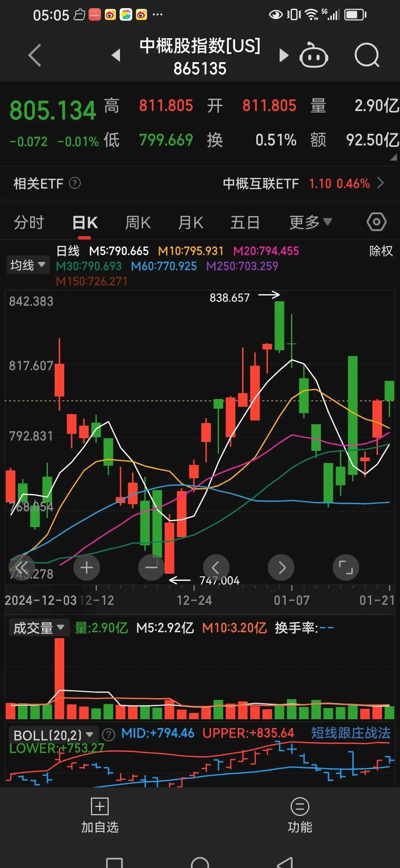This screenshot has width=400, height=868.
Task: Expand the 更多 period menu
Action: click(x=310, y=222)
